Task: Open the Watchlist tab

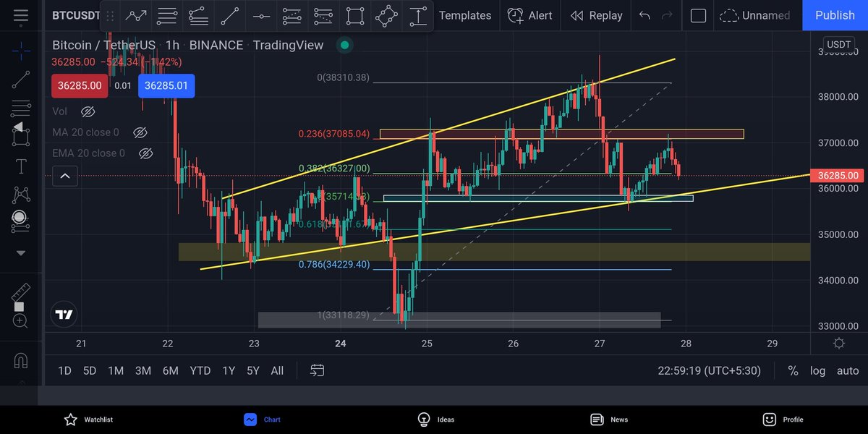Action: (x=88, y=419)
